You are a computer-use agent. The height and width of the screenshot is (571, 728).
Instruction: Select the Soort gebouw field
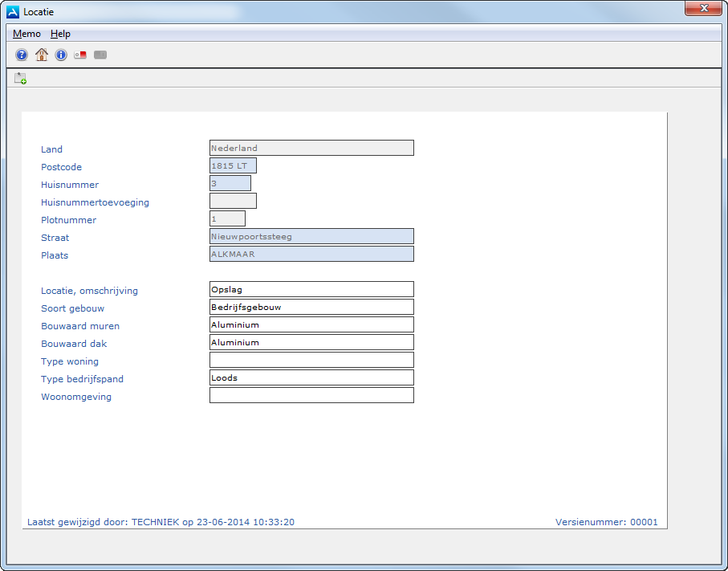pyautogui.click(x=311, y=307)
